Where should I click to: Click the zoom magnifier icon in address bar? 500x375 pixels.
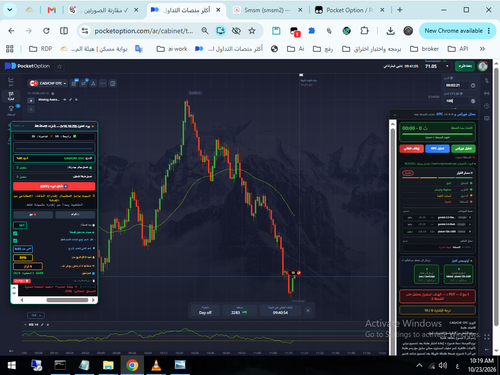(x=205, y=31)
